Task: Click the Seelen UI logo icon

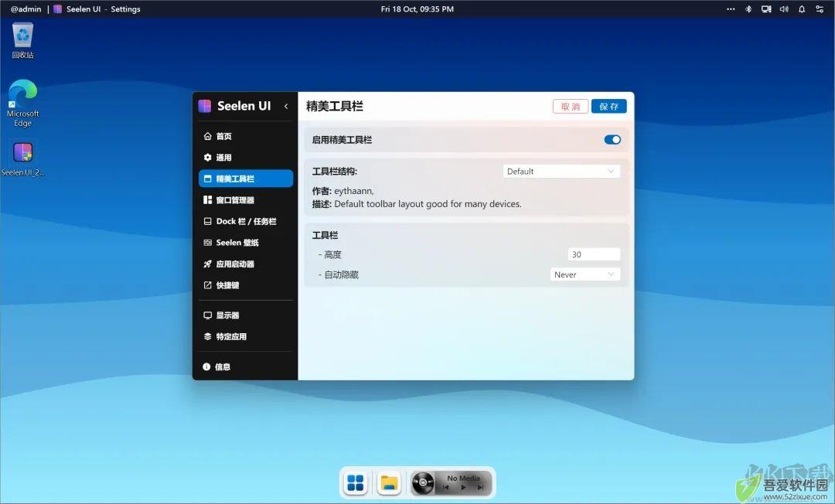Action: [x=205, y=106]
